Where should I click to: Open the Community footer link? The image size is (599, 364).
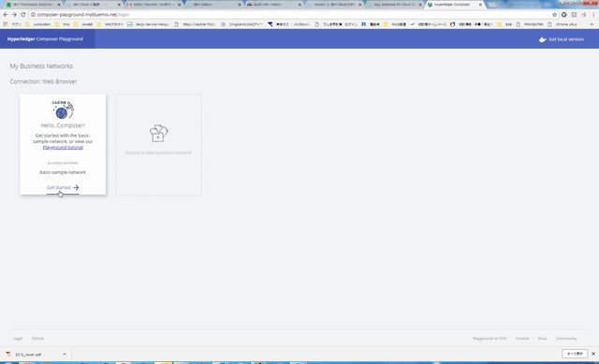(565, 339)
